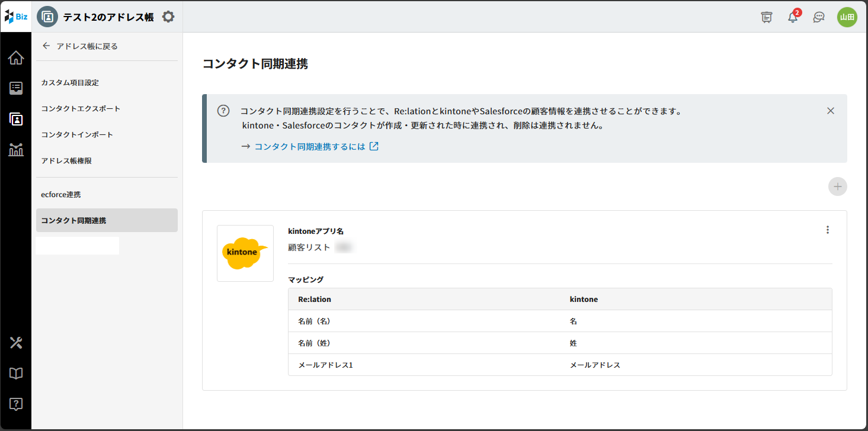Viewport: 868px width, 431px height.
Task: Add a new contact sync integration
Action: (837, 186)
